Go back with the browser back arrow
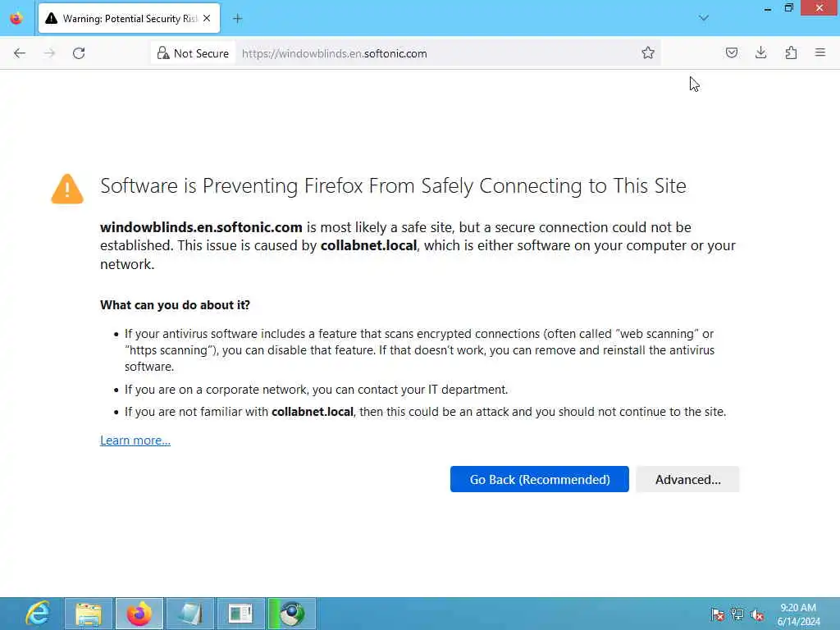 point(20,53)
